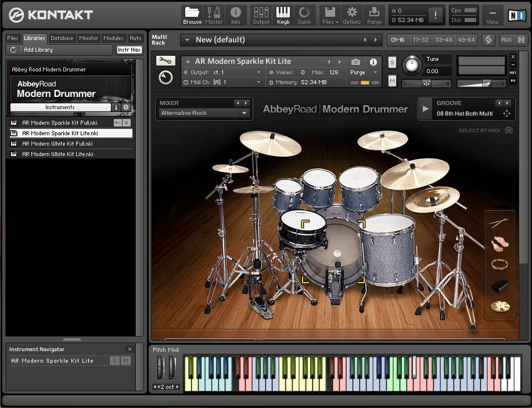Image resolution: width=532 pixels, height=408 pixels.
Task: Switch to the Modules tab
Action: pos(113,38)
